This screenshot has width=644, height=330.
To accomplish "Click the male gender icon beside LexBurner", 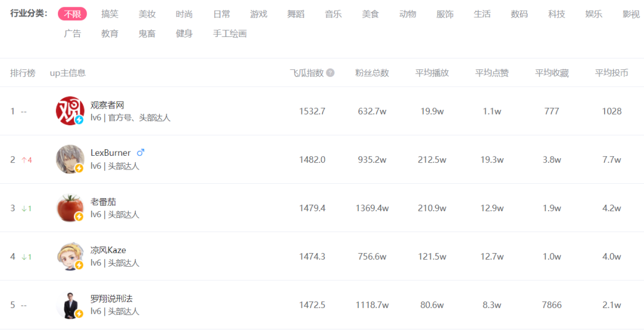I will [141, 152].
